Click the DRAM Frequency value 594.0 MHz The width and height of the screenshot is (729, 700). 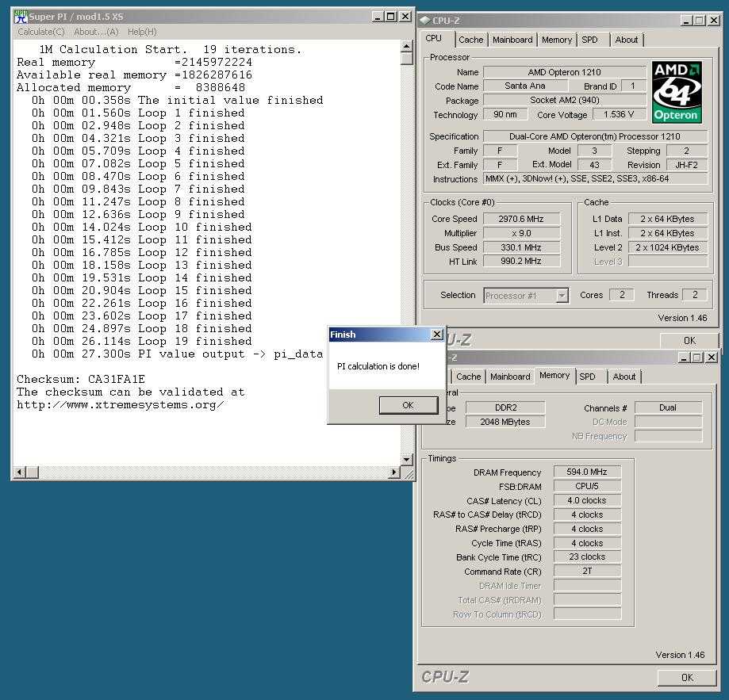pos(587,472)
